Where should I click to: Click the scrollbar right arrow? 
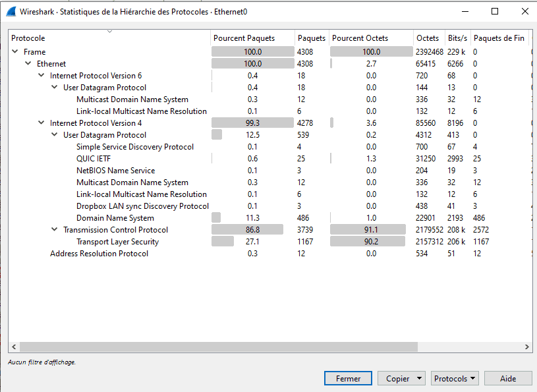tap(526, 347)
